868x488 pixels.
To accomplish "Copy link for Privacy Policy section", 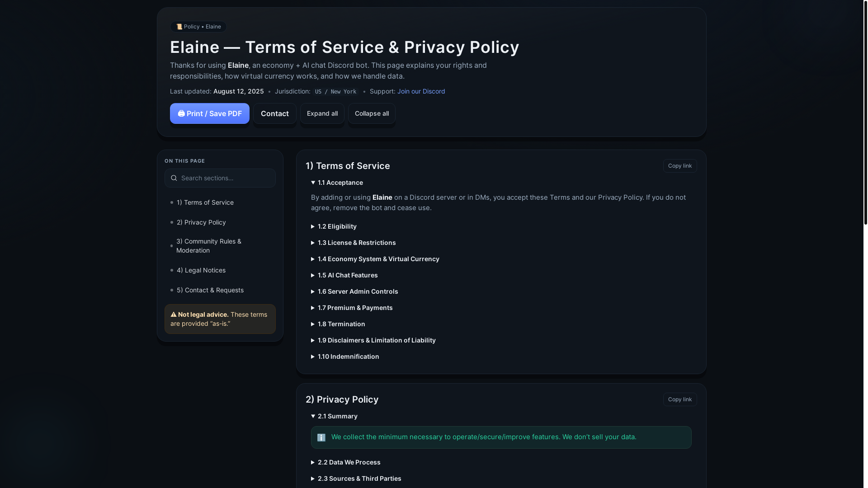I will 679,399.
